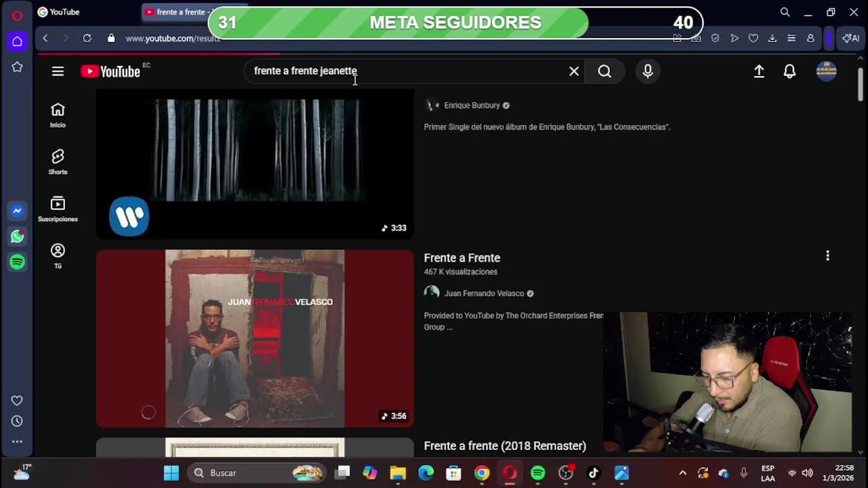Click the Opera menu logo

coord(17,16)
